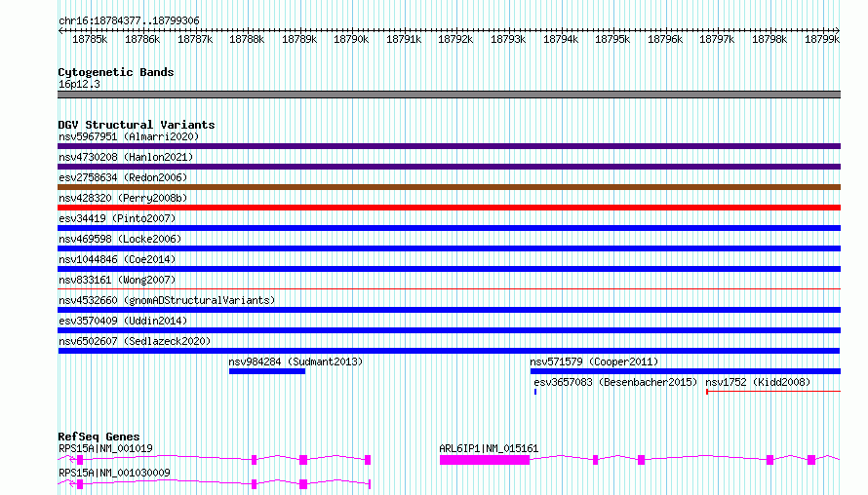Select the Cytogenetic Bands track heading
The width and height of the screenshot is (868, 495).
[x=116, y=72]
